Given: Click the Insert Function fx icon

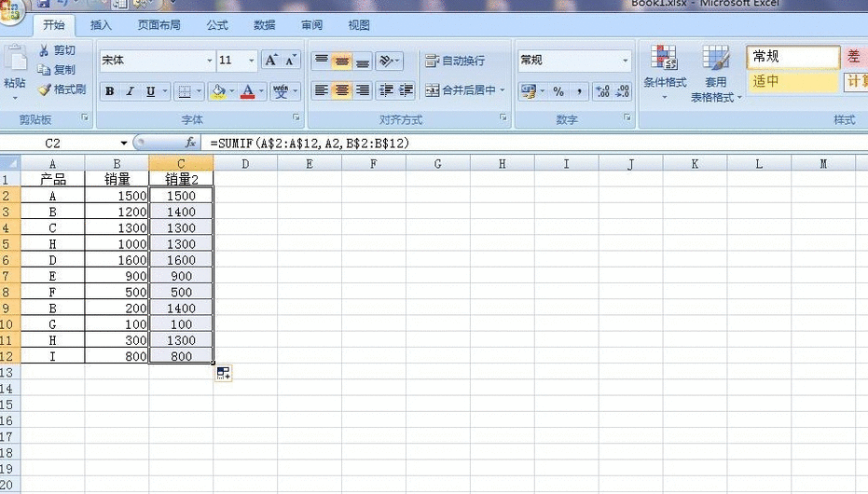Looking at the screenshot, I should tap(190, 143).
